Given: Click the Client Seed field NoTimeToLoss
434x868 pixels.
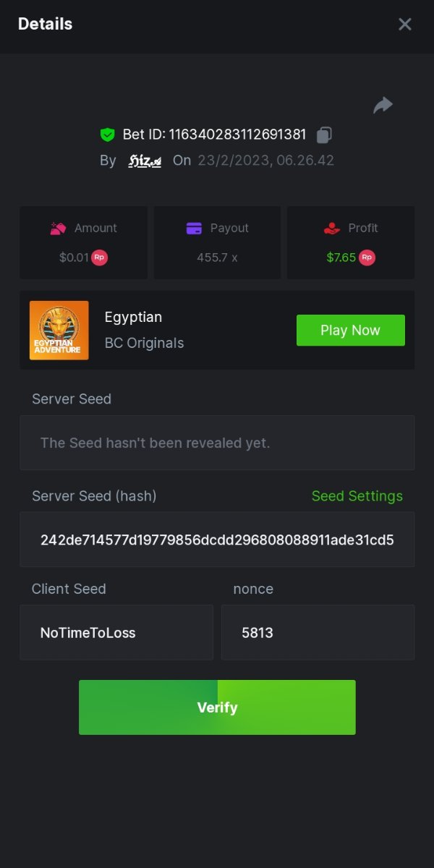Looking at the screenshot, I should click(x=116, y=633).
